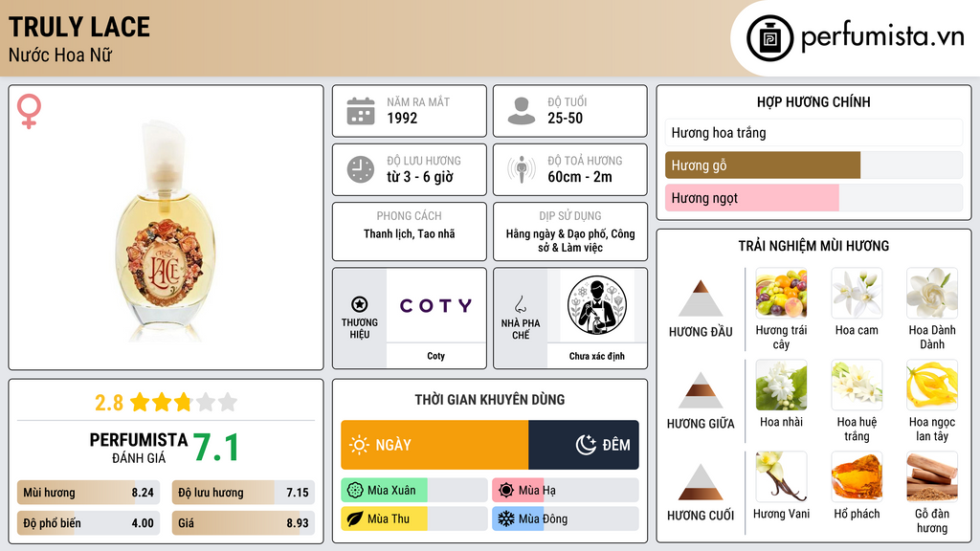Viewport: 980px width, 551px height.
Task: Click the age range 25-50
Action: [x=565, y=118]
